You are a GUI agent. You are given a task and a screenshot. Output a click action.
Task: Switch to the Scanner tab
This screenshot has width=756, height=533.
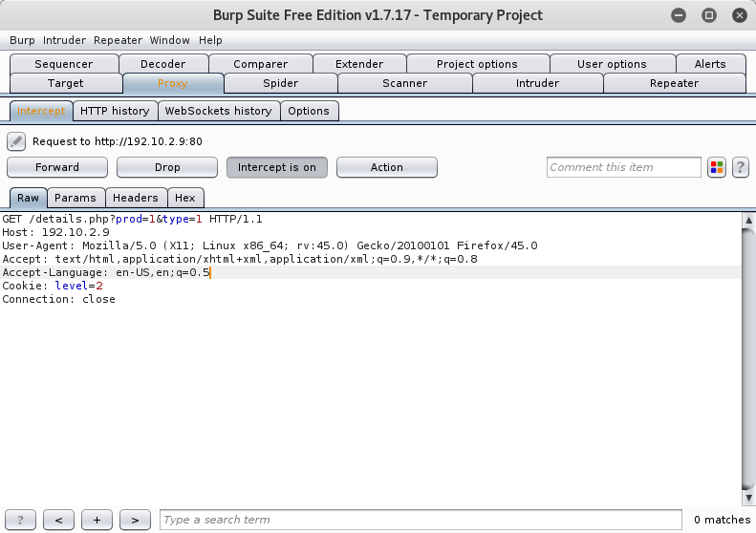(404, 83)
